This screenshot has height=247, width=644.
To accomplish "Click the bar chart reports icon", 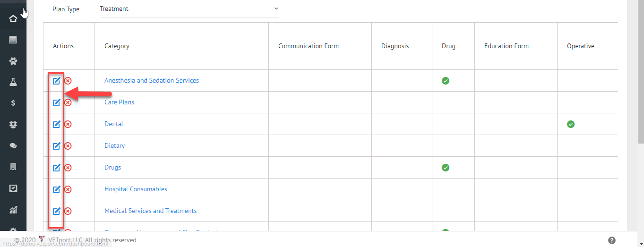I will tap(13, 210).
